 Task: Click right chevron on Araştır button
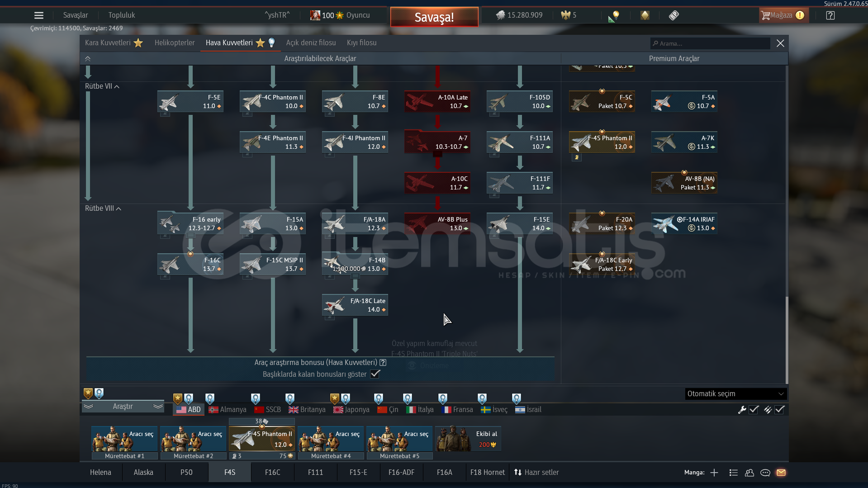pyautogui.click(x=158, y=407)
